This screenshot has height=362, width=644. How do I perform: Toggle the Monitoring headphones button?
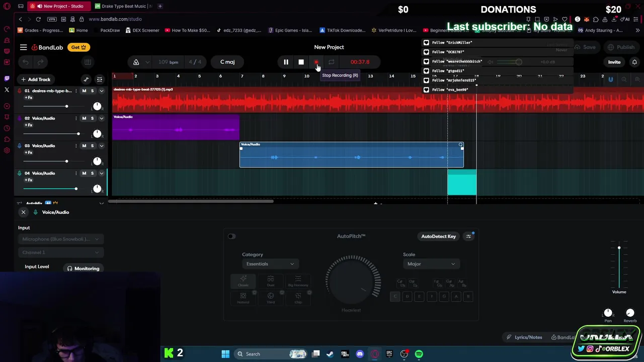point(84,268)
